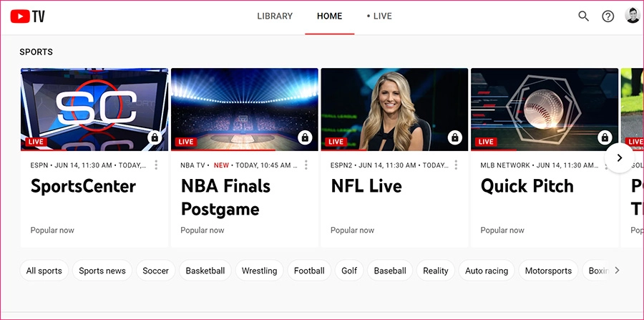Open the NFL Live thumbnail image
Image resolution: width=644 pixels, height=320 pixels.
(x=394, y=110)
